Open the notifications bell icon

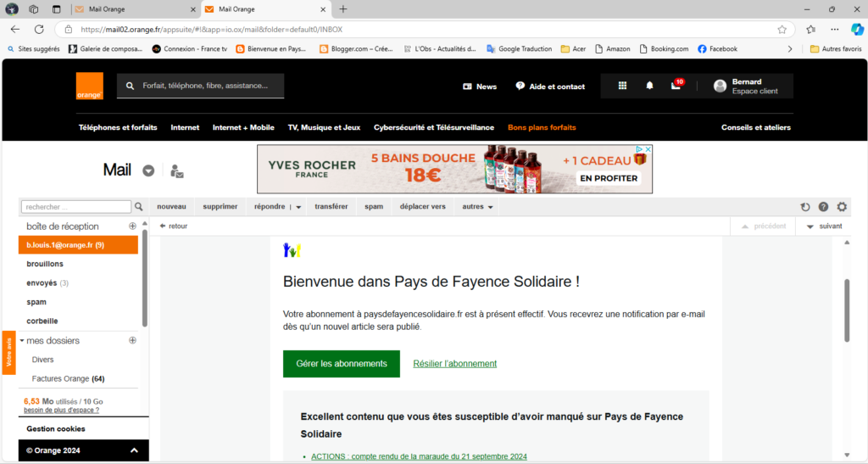[649, 86]
